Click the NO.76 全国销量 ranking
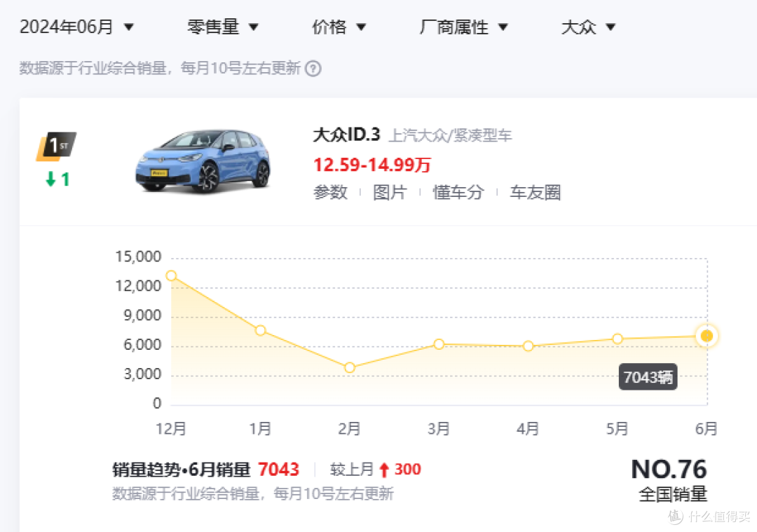The image size is (757, 532). (669, 481)
